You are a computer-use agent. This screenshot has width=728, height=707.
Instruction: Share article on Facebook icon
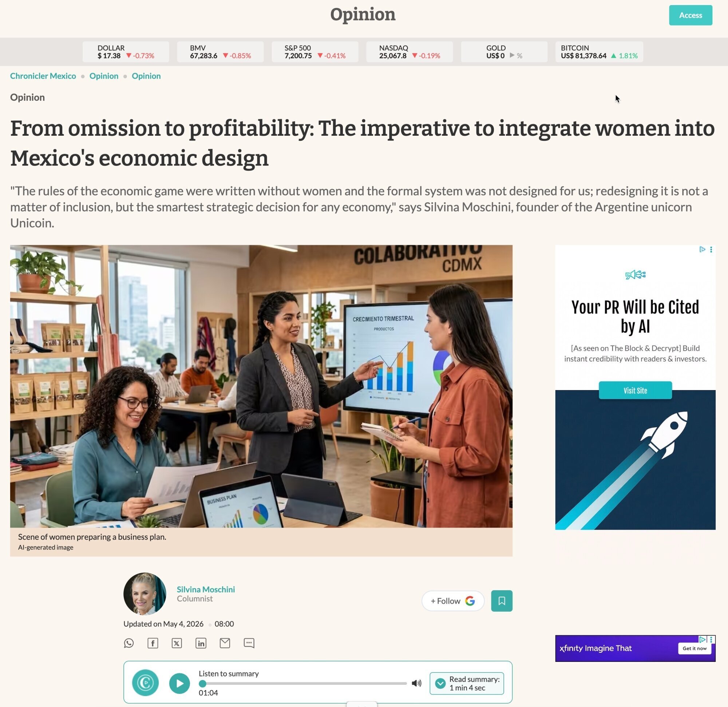[x=153, y=643]
